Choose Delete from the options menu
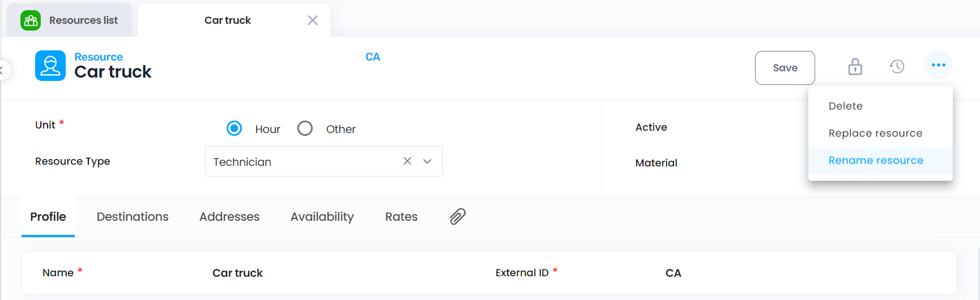The width and height of the screenshot is (980, 300). click(845, 106)
